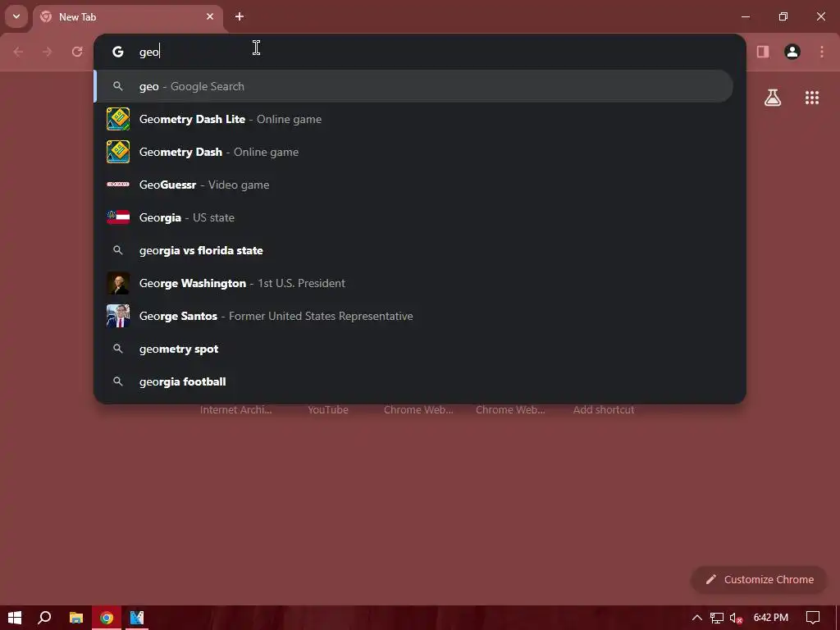Choose 'geometry spot' search suggestion
This screenshot has height=630, width=840.
pyautogui.click(x=413, y=349)
